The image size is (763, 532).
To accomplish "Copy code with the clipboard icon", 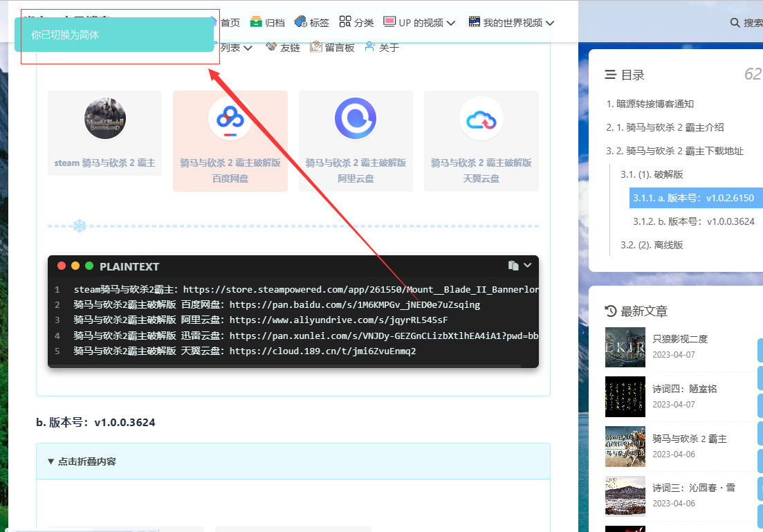I will pyautogui.click(x=513, y=266).
